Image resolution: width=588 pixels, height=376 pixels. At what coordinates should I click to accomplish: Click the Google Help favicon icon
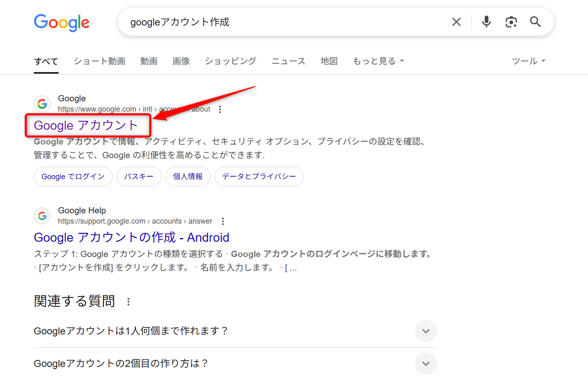(x=42, y=216)
